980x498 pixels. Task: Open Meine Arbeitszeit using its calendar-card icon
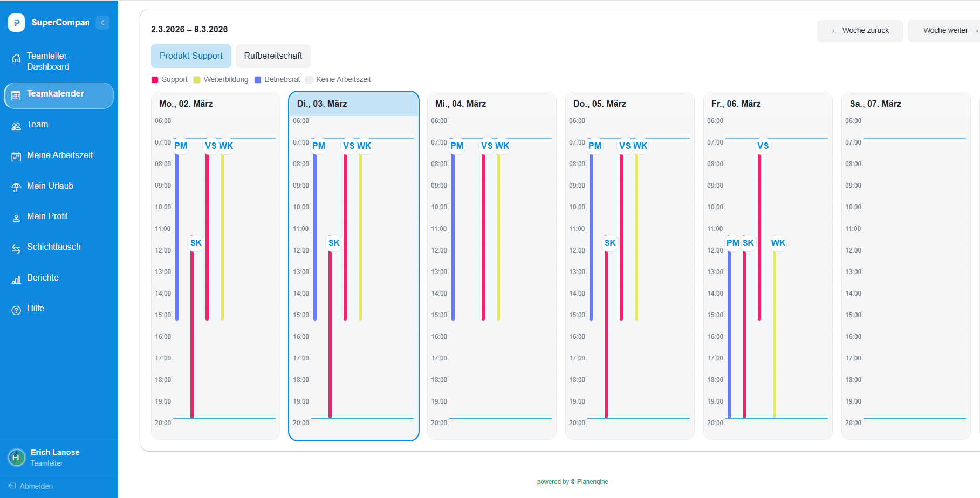click(x=16, y=155)
